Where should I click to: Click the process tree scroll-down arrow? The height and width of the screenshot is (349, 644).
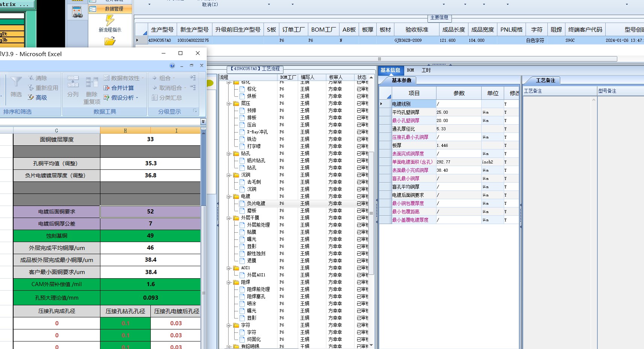click(371, 345)
